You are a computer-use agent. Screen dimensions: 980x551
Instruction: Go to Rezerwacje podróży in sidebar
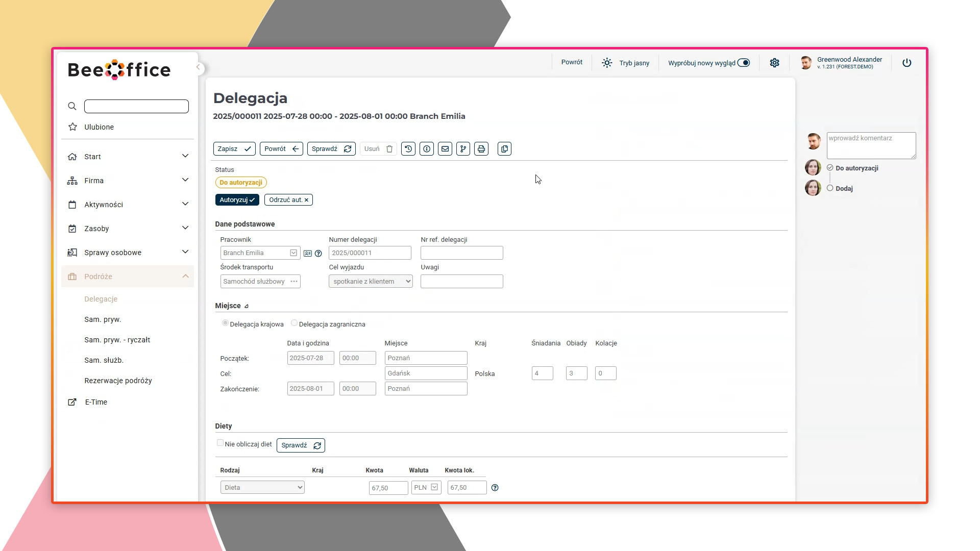point(118,381)
